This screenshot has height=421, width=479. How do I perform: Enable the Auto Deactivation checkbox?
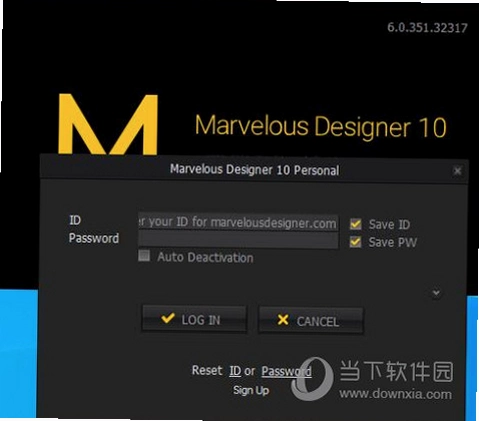coord(144,256)
